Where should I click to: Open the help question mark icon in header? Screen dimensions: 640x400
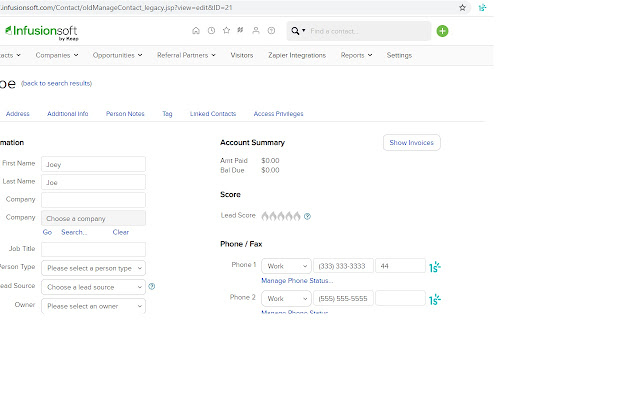tap(271, 31)
